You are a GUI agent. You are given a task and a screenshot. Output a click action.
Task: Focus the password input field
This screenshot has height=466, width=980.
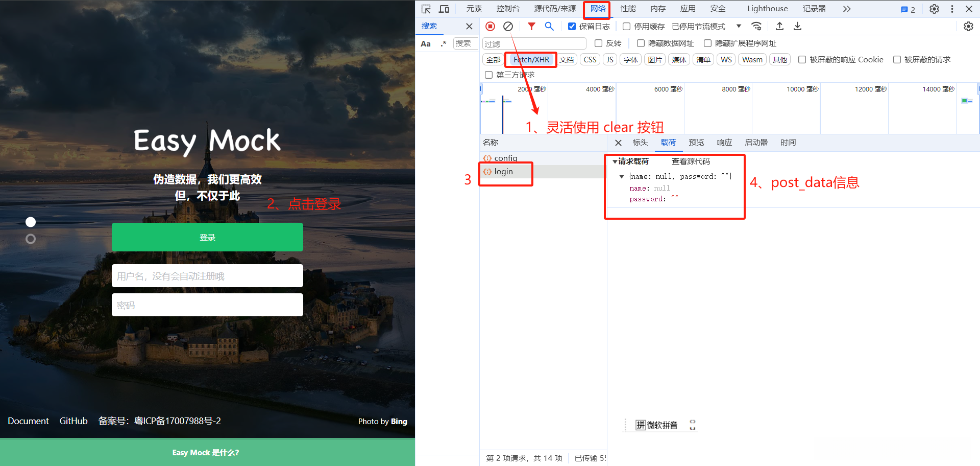click(207, 305)
